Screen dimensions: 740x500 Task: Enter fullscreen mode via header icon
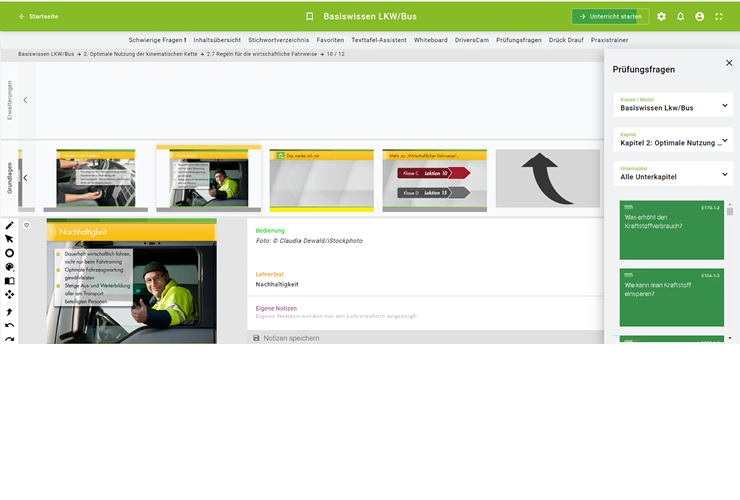pyautogui.click(x=718, y=17)
